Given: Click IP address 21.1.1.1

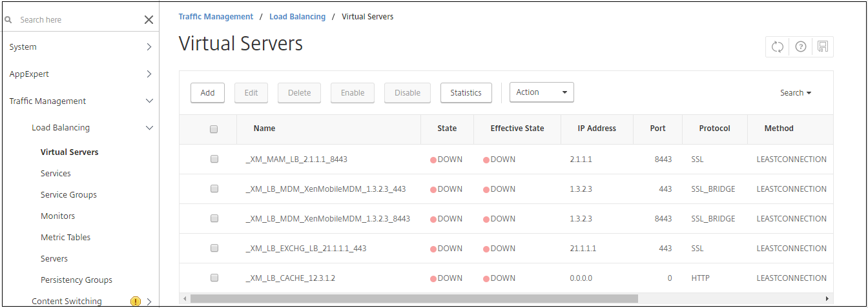Looking at the screenshot, I should [x=583, y=249].
